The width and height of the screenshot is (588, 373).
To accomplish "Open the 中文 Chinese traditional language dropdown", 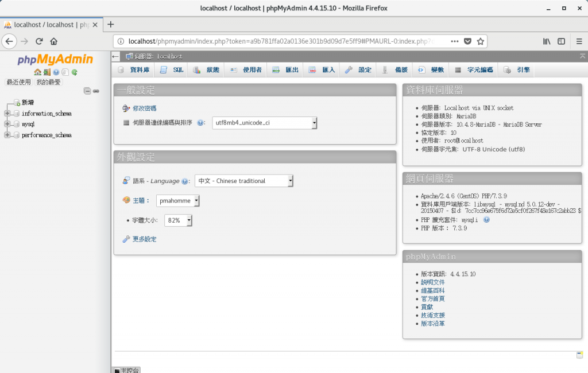I will 243,181.
